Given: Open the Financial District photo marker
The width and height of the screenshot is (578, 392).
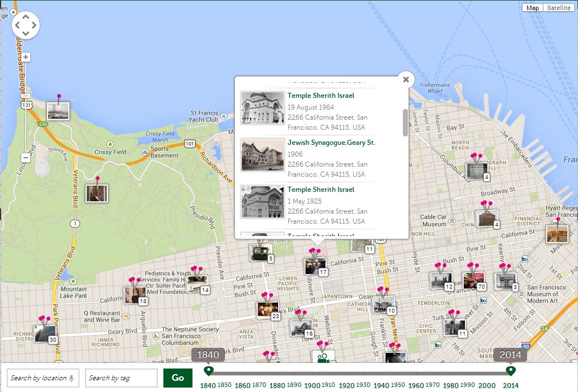Looking at the screenshot, I should [557, 234].
